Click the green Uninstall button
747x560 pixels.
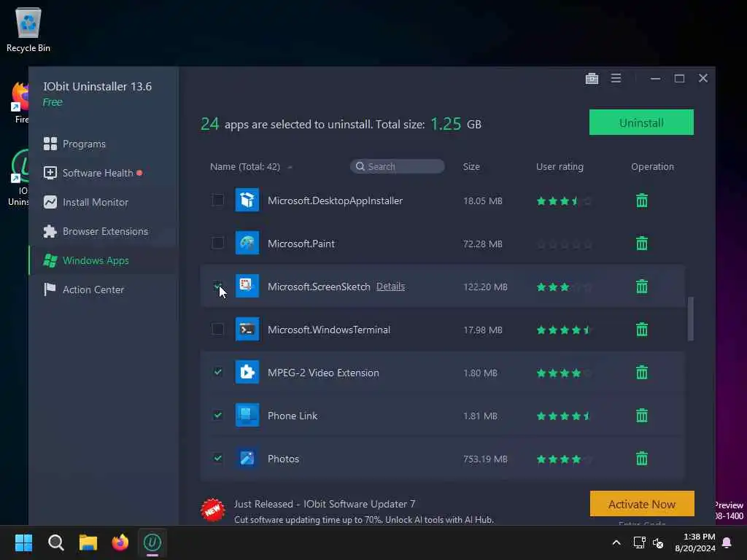pyautogui.click(x=641, y=122)
